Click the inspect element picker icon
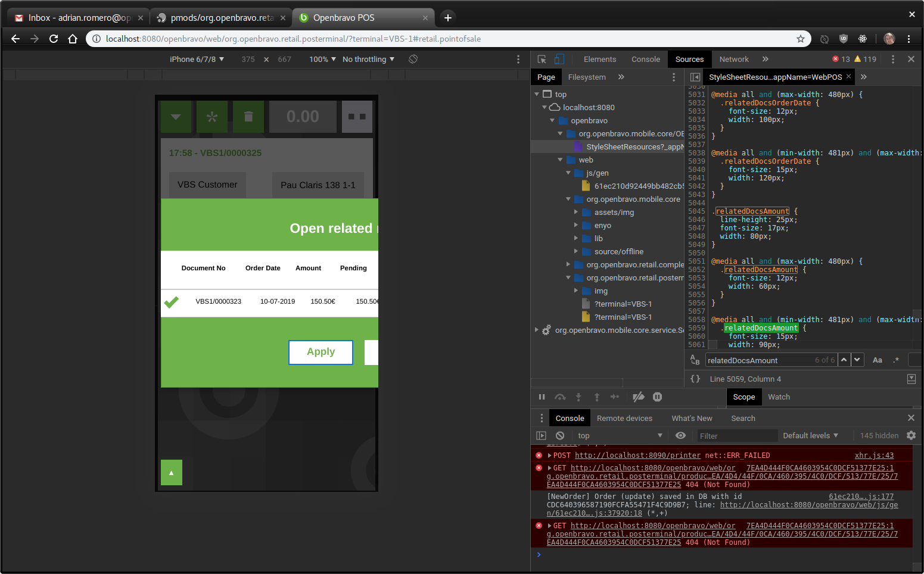Screen dimensions: 924x574 point(542,59)
